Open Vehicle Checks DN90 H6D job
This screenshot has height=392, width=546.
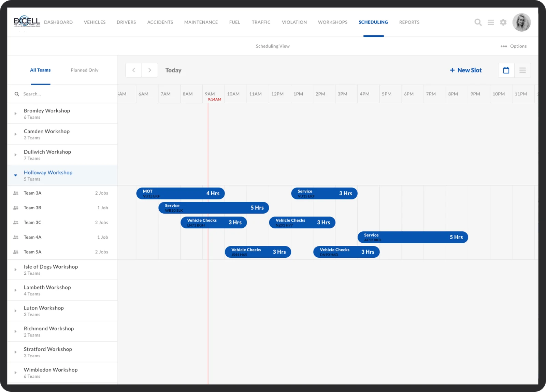pos(346,252)
